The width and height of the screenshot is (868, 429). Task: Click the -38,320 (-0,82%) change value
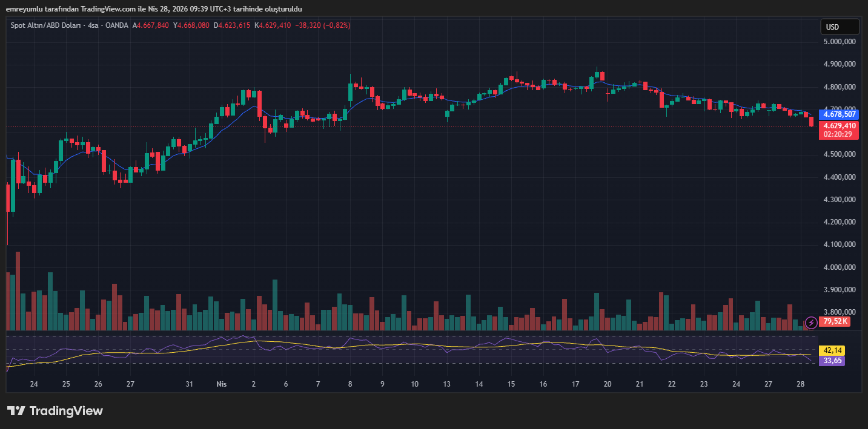(x=322, y=25)
